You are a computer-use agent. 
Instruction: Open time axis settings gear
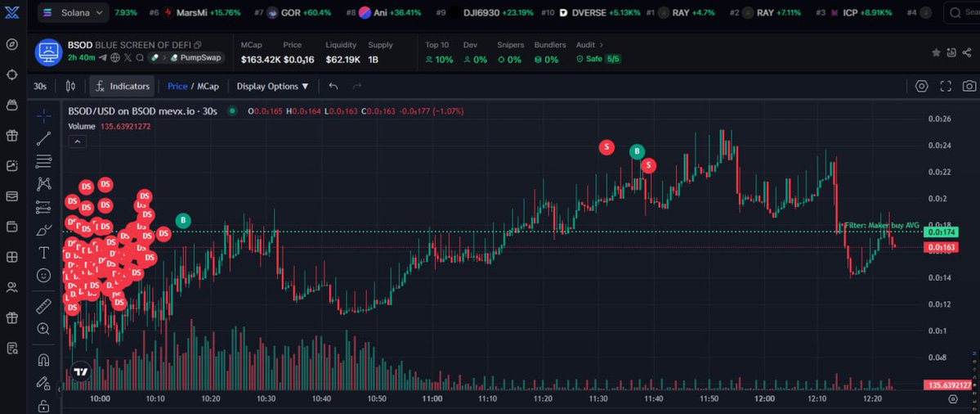pyautogui.click(x=952, y=398)
